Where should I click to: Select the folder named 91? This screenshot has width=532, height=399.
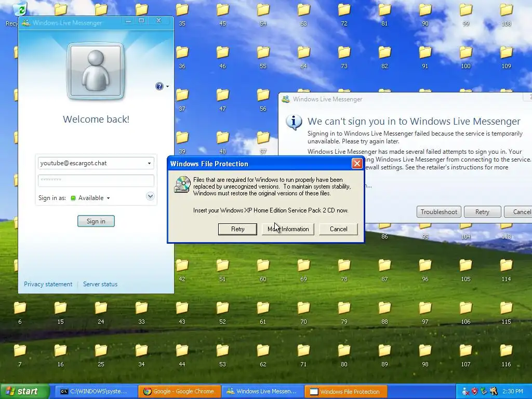click(x=425, y=57)
